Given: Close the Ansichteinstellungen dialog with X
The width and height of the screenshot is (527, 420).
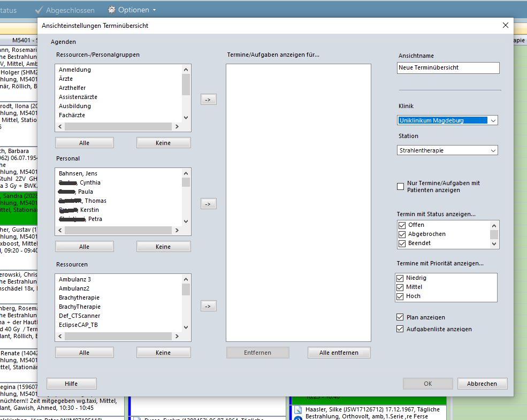Looking at the screenshot, I should [506, 25].
